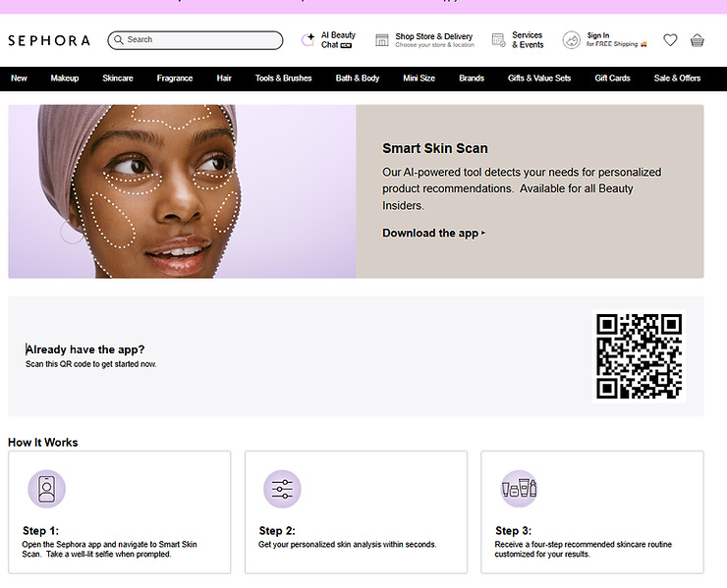Click the Sign In profile avatar icon

[571, 40]
